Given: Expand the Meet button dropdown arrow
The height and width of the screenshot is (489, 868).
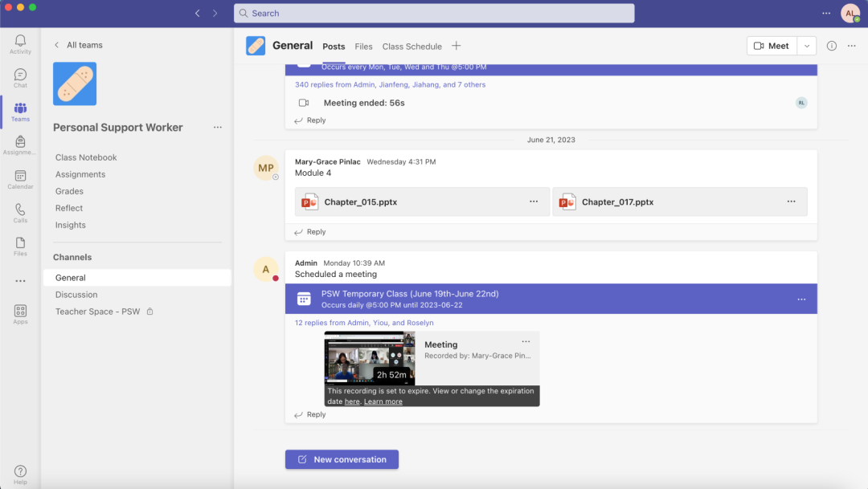Looking at the screenshot, I should 807,46.
